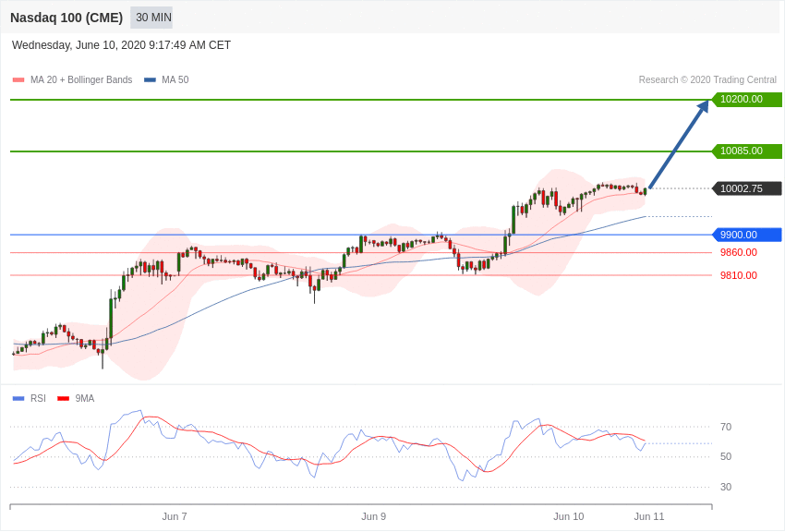The image size is (785, 532).
Task: Click the Research Trading Central copyright text
Action: point(707,80)
